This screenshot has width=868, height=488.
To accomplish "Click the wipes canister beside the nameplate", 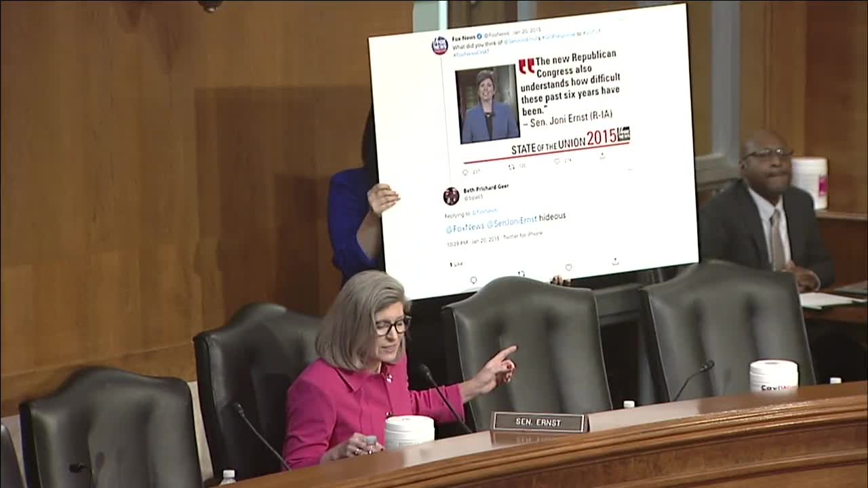I will coord(410,432).
